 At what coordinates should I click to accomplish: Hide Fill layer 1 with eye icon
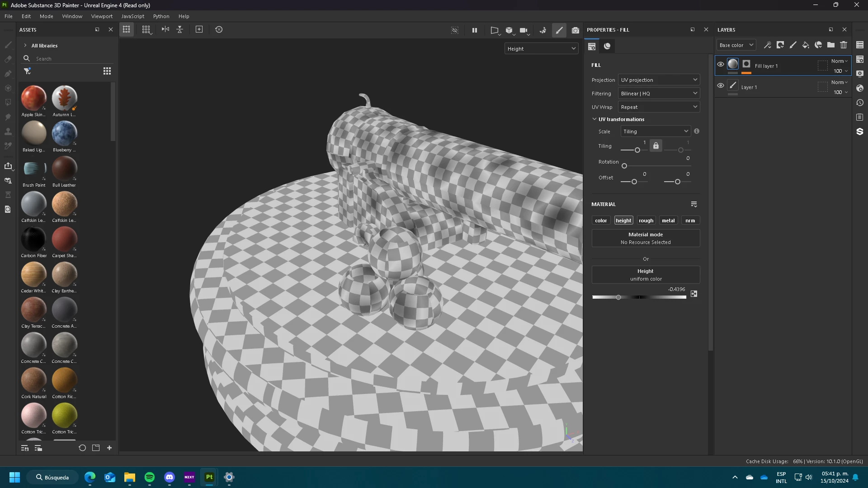(721, 64)
